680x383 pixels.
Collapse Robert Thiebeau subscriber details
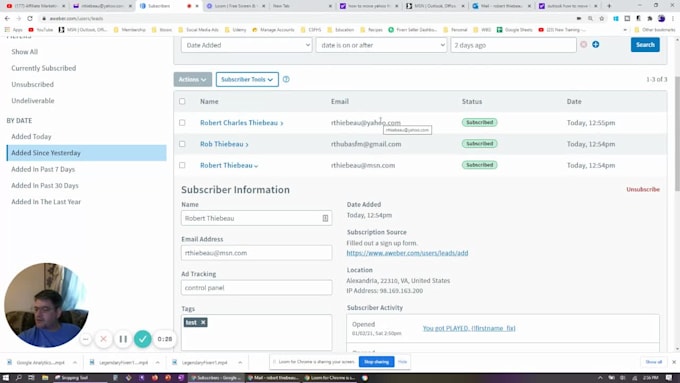point(229,165)
